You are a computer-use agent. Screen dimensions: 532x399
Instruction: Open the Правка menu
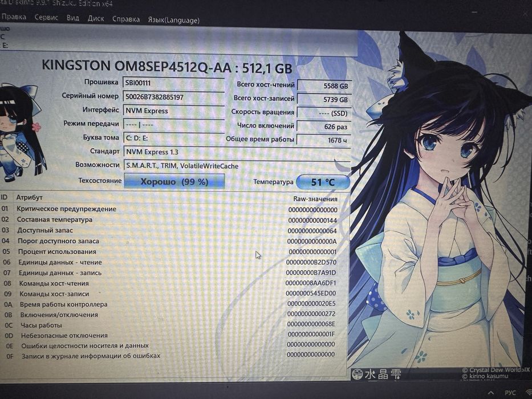[14, 17]
